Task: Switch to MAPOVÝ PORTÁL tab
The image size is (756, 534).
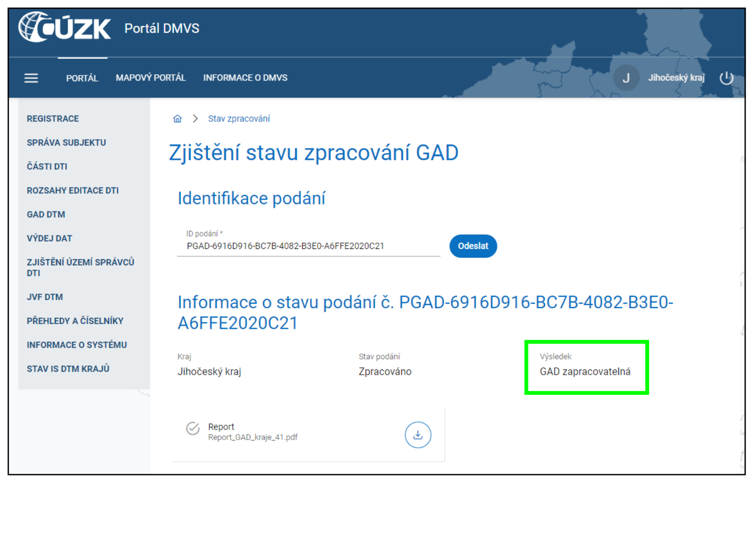Action: pyautogui.click(x=150, y=78)
